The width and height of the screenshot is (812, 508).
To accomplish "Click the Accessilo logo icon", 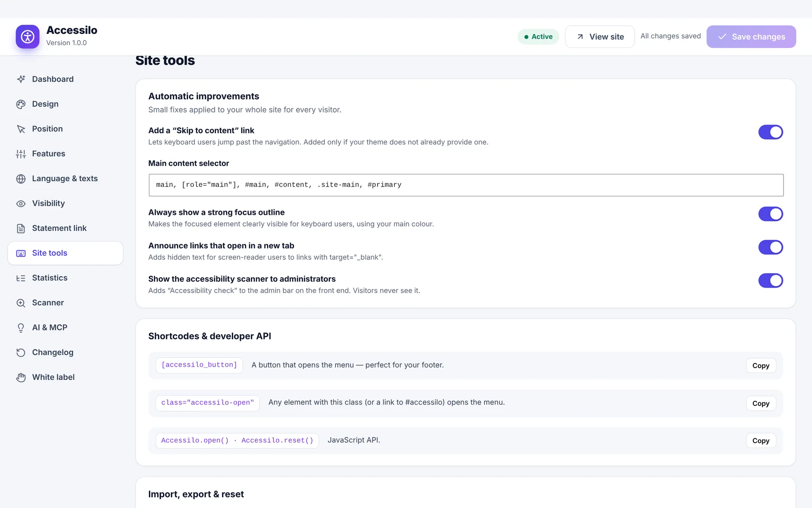I will [x=28, y=37].
